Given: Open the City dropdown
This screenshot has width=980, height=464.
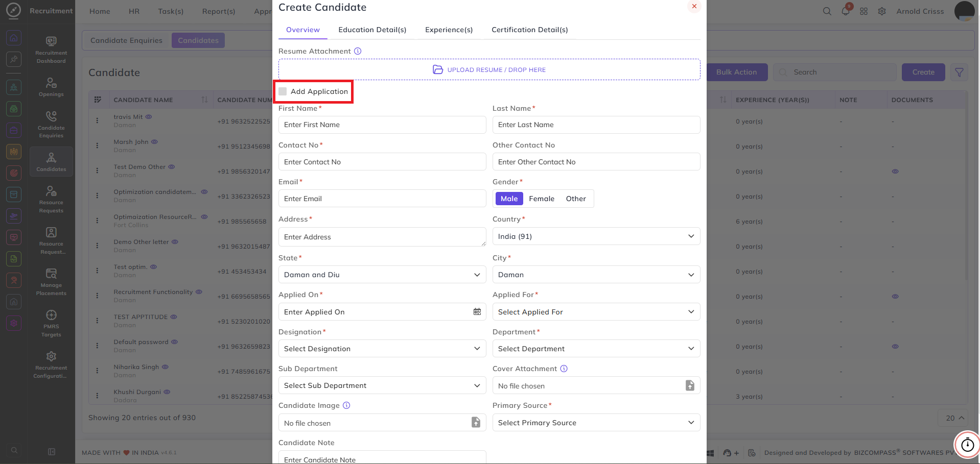Looking at the screenshot, I should tap(596, 275).
